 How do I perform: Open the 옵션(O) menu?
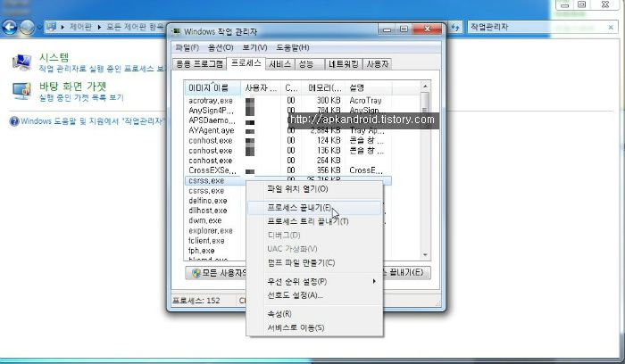tap(221, 47)
